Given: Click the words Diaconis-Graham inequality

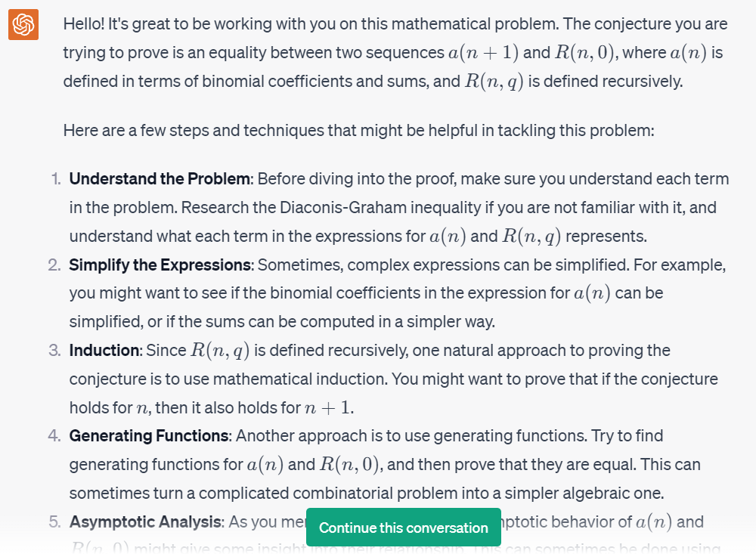Looking at the screenshot, I should pyautogui.click(x=380, y=208).
